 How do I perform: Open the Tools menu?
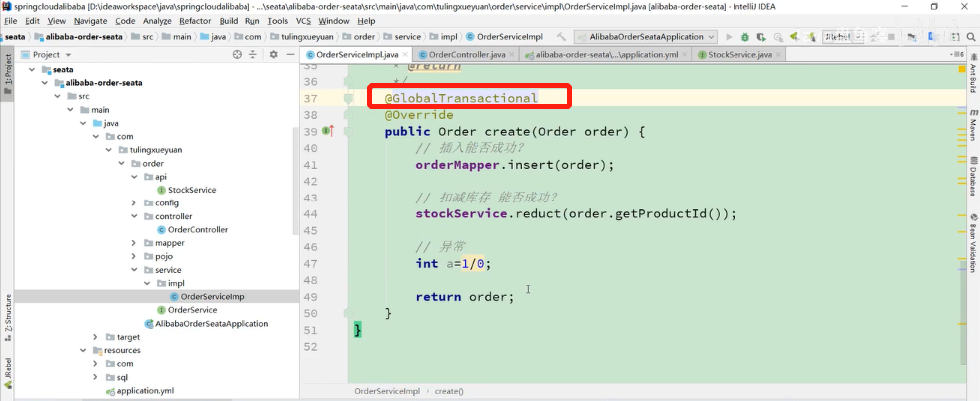[x=278, y=21]
